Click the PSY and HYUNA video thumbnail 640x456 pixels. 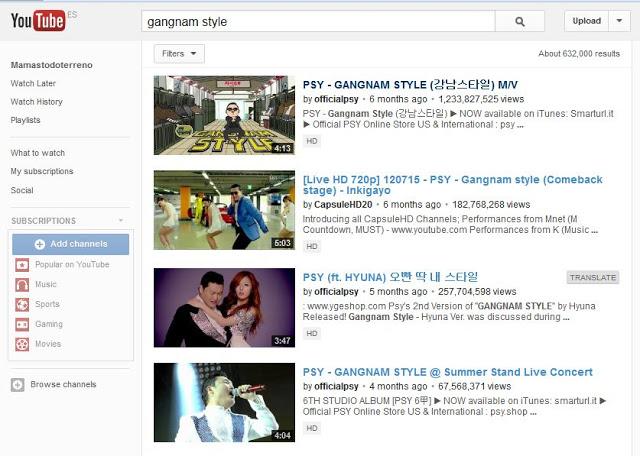[224, 307]
